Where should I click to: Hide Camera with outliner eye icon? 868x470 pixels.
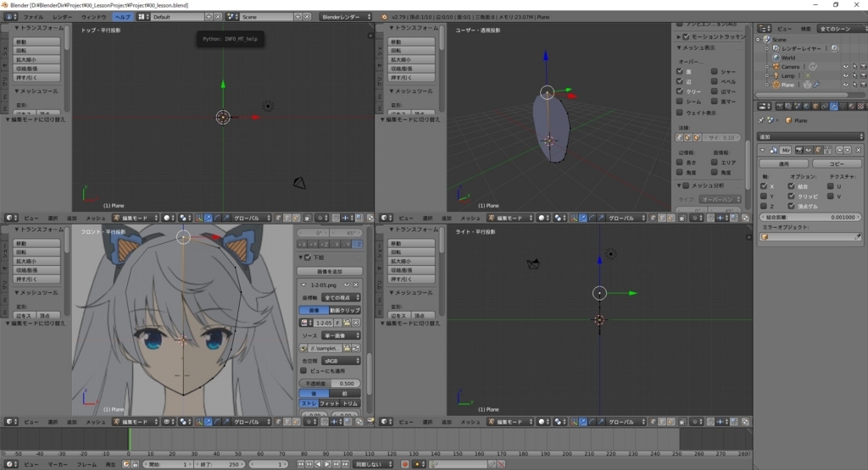(x=845, y=67)
